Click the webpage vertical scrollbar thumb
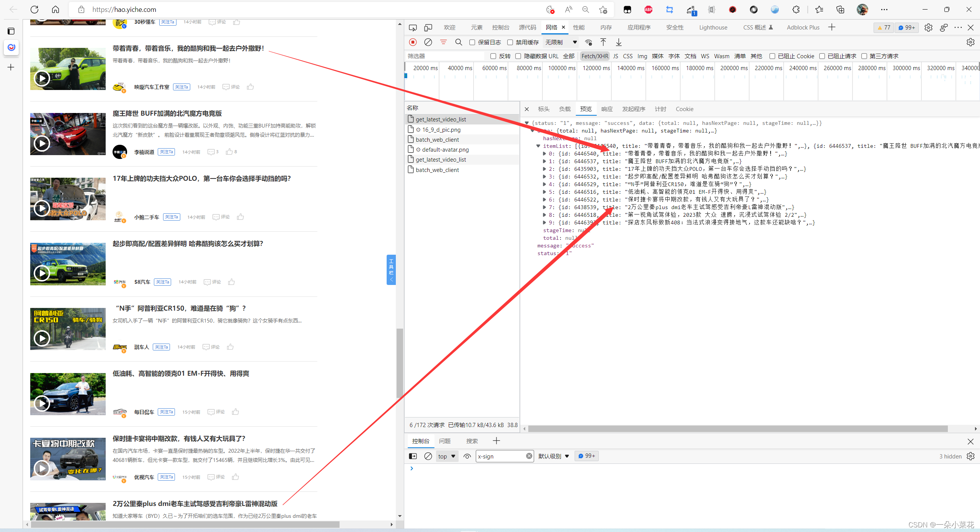 (400, 363)
